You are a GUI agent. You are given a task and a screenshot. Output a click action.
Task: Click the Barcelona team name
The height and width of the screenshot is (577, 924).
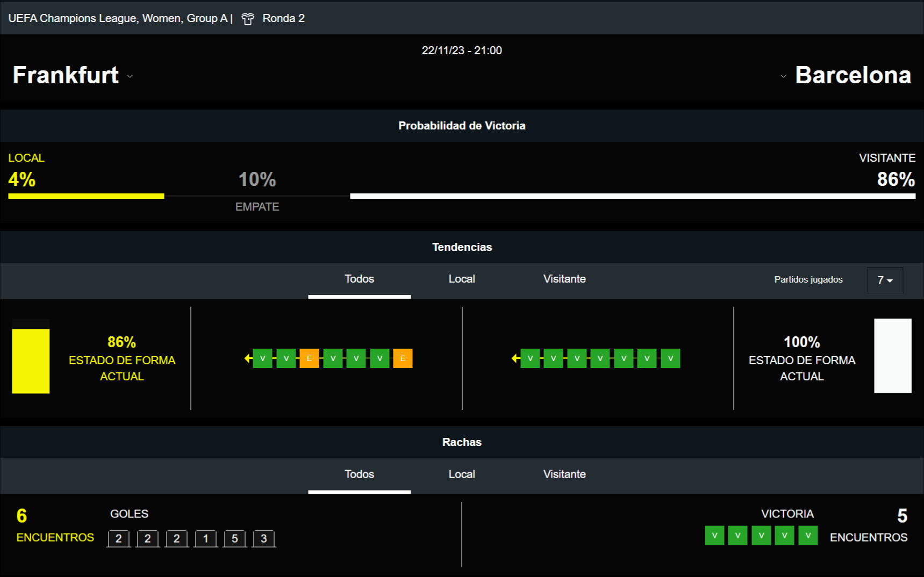point(853,75)
